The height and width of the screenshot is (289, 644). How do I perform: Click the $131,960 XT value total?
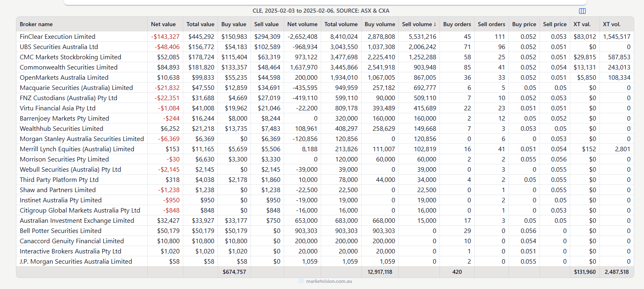585,272
